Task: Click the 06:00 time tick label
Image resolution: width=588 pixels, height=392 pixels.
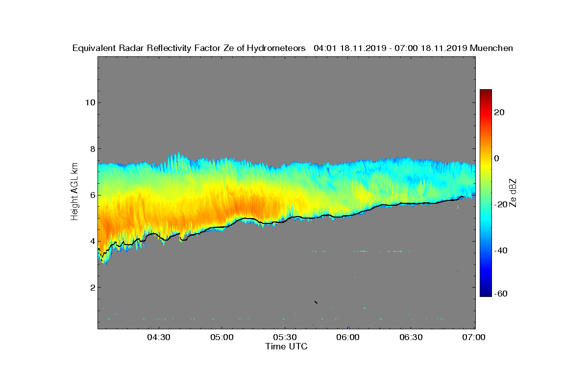Action: tap(348, 338)
